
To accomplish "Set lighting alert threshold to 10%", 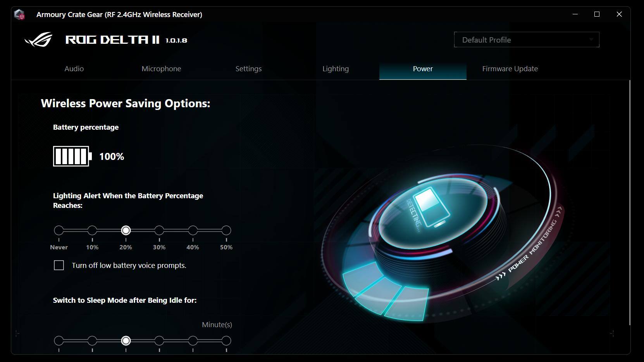I will coord(92,230).
